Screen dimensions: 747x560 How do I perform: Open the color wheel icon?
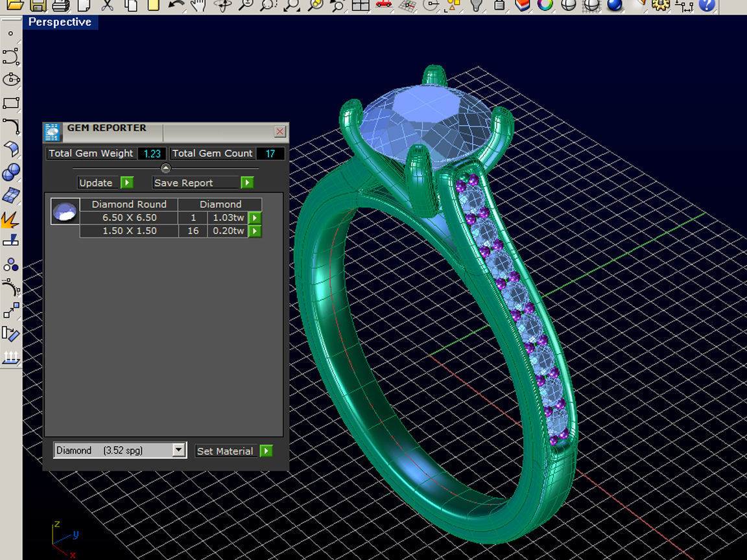tap(545, 5)
